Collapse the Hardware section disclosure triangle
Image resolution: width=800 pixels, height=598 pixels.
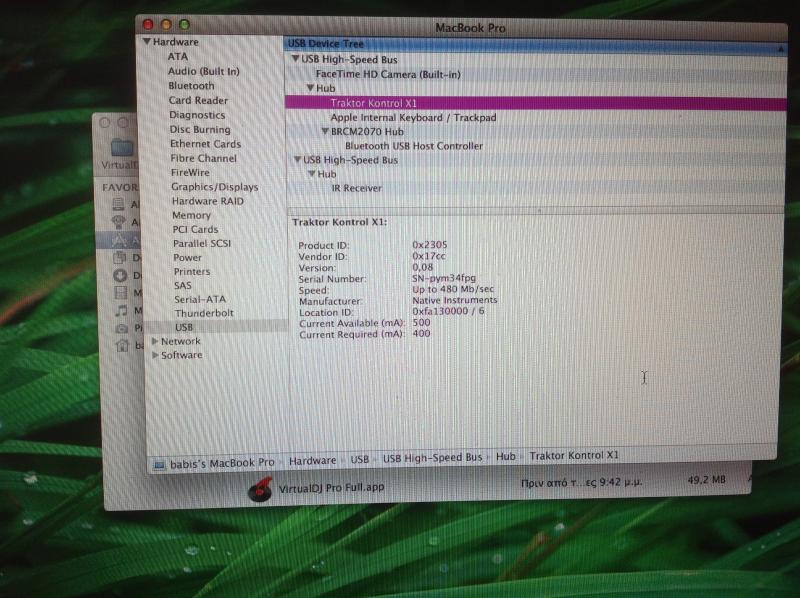(x=147, y=41)
